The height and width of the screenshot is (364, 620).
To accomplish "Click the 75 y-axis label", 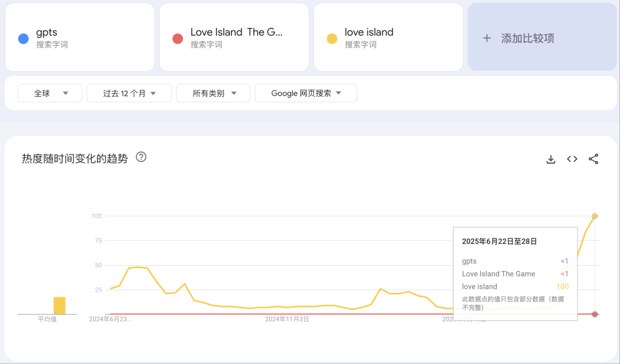I will click(x=98, y=241).
